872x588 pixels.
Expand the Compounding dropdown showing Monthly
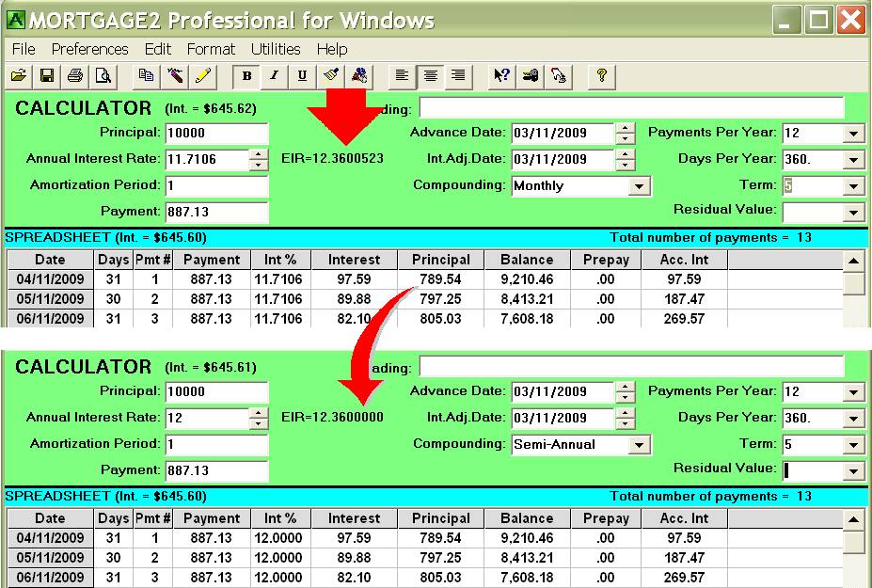click(640, 186)
